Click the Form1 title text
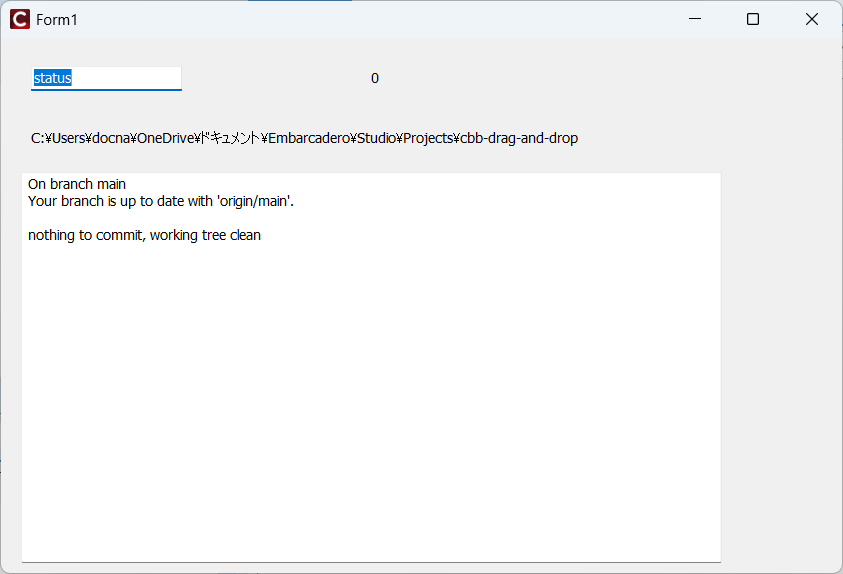The image size is (843, 574). pos(57,20)
